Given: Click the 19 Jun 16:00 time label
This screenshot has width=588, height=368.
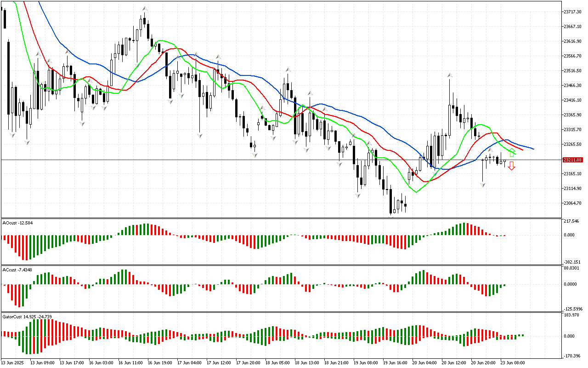Looking at the screenshot, I should (396, 362).
